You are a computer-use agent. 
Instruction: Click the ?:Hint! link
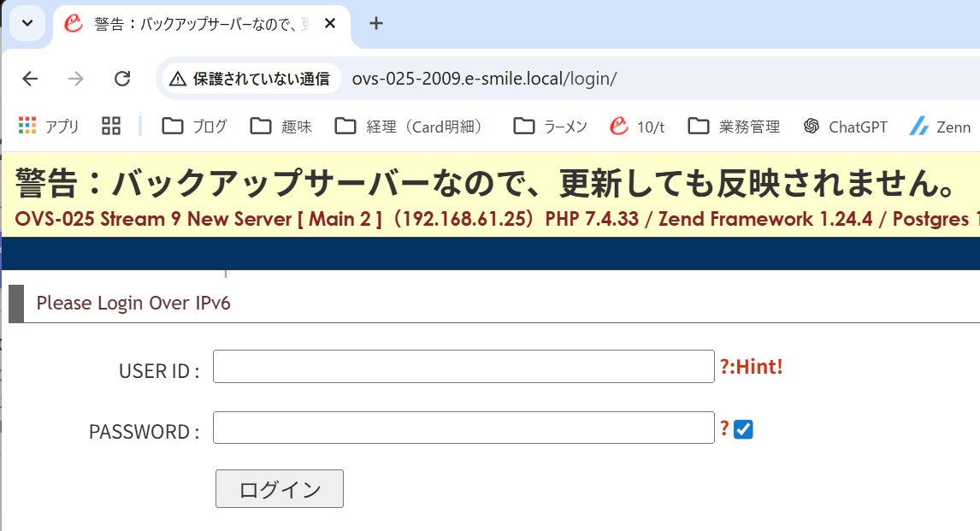point(751,367)
